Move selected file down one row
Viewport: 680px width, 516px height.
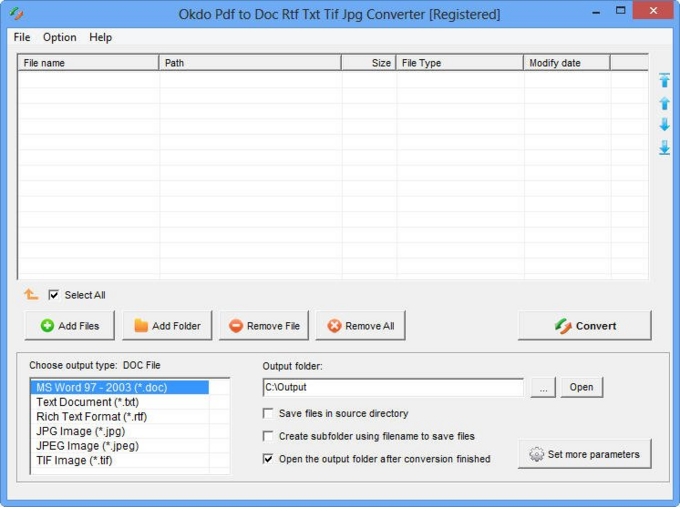pos(664,125)
